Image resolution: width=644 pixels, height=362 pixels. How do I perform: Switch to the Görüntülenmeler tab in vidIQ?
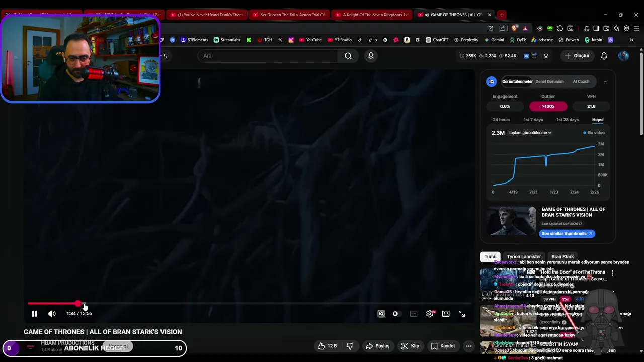[x=517, y=81]
